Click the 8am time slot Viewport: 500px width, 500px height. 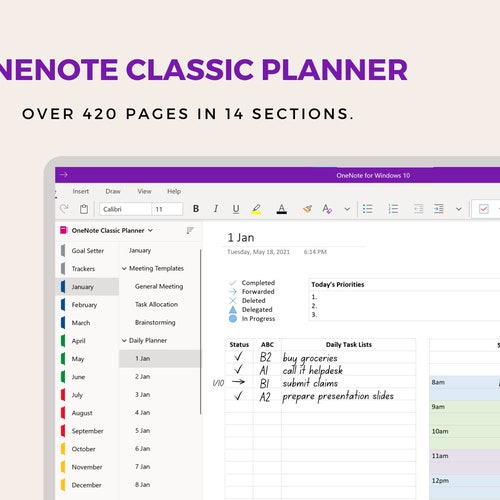click(465, 388)
